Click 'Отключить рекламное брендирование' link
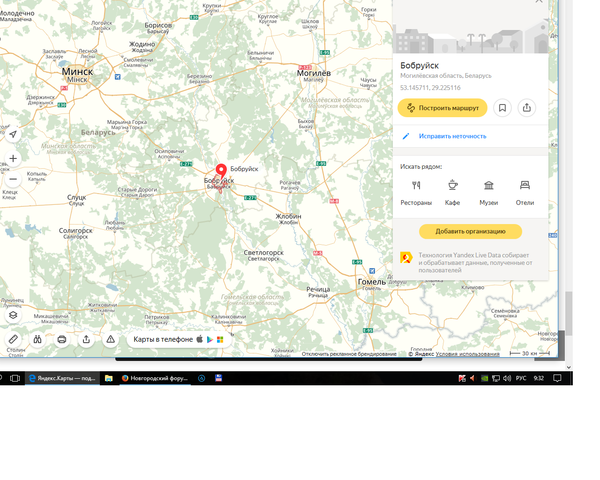600x480 pixels. pos(349,354)
